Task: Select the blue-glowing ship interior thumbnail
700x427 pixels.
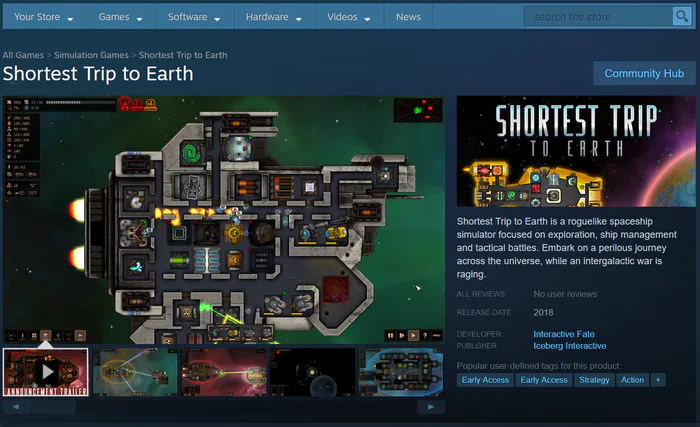Action: 401,372
